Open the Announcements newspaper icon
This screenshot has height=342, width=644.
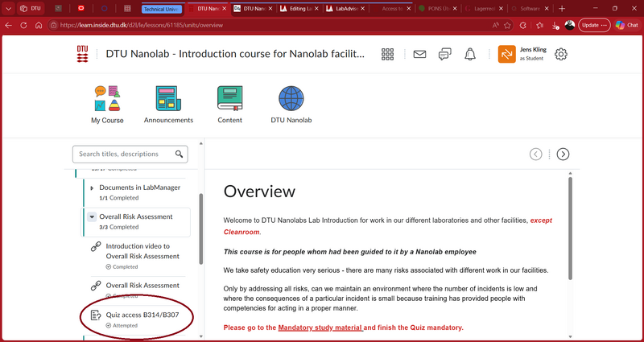click(168, 98)
